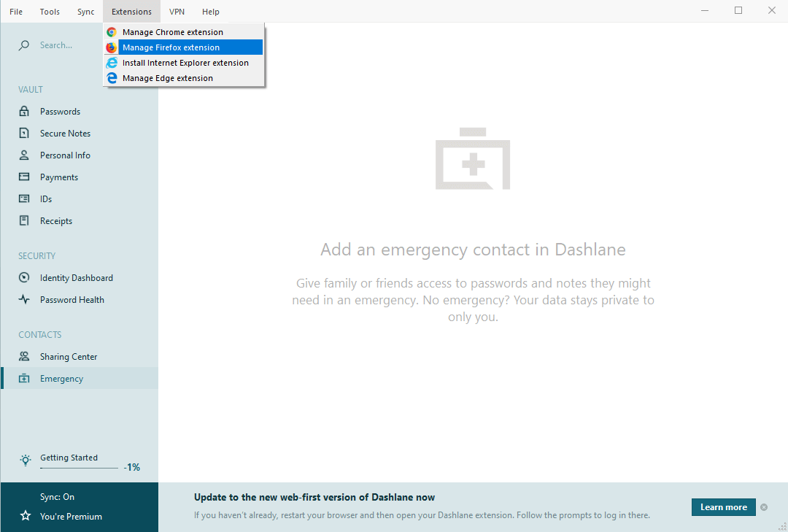The image size is (788, 532).
Task: Choose Manage Chrome extension
Action: (183, 32)
